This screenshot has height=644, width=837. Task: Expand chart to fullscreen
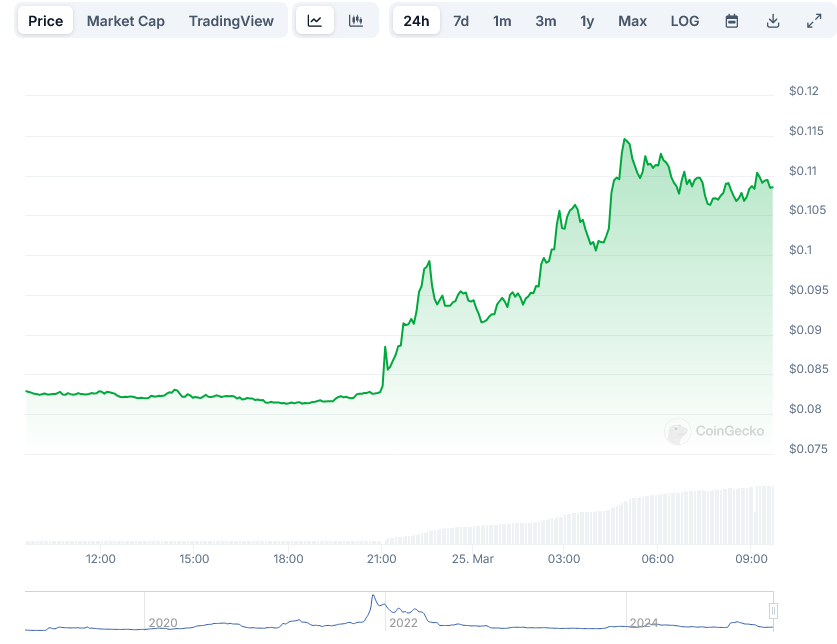(x=813, y=21)
